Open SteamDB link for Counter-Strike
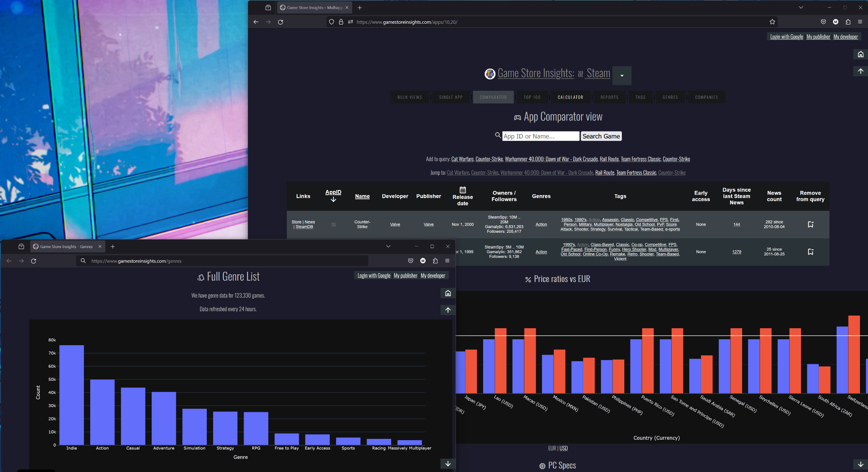868x472 pixels. (304, 227)
